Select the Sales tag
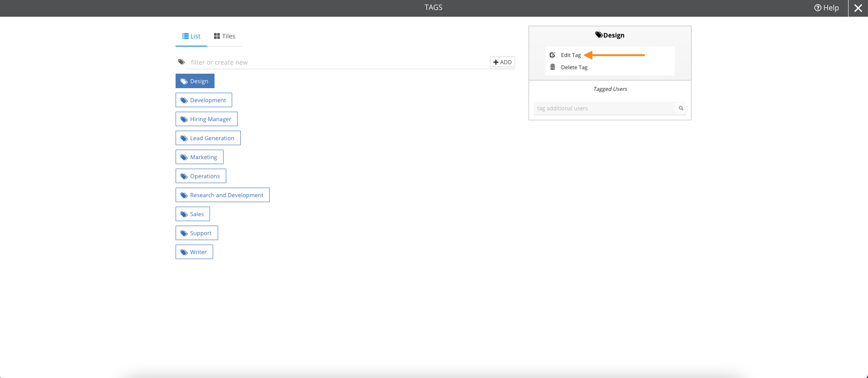This screenshot has height=378, width=868. 193,214
